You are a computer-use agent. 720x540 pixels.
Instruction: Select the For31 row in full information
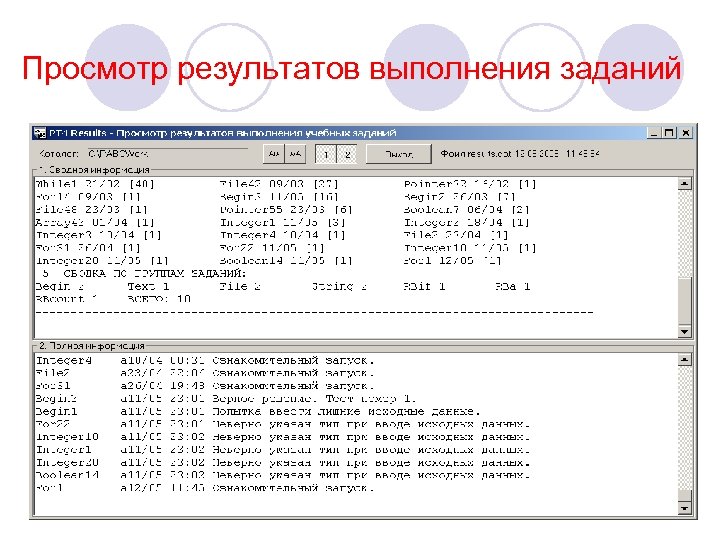(x=205, y=386)
